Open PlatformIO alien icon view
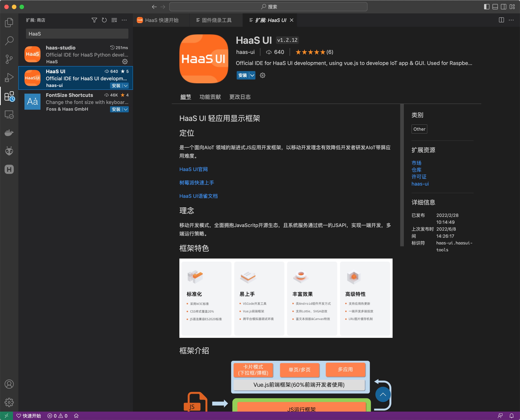Screen dimensions: 520x420 pos(9,151)
